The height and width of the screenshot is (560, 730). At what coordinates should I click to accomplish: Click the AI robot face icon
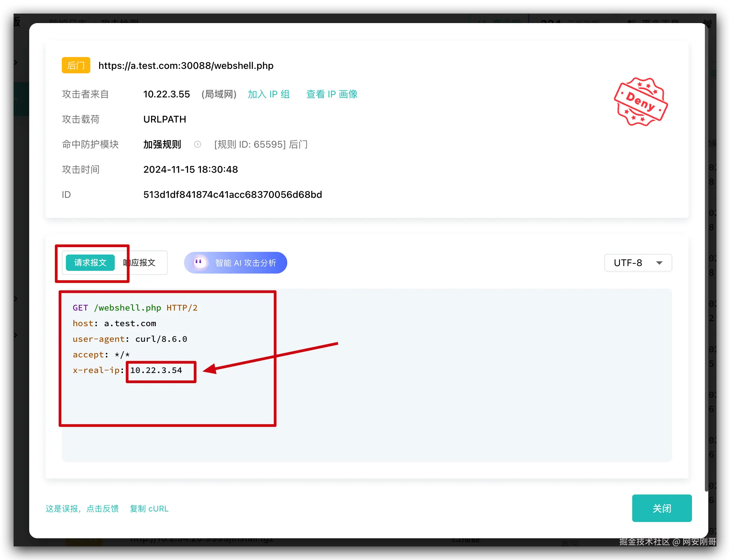point(200,263)
